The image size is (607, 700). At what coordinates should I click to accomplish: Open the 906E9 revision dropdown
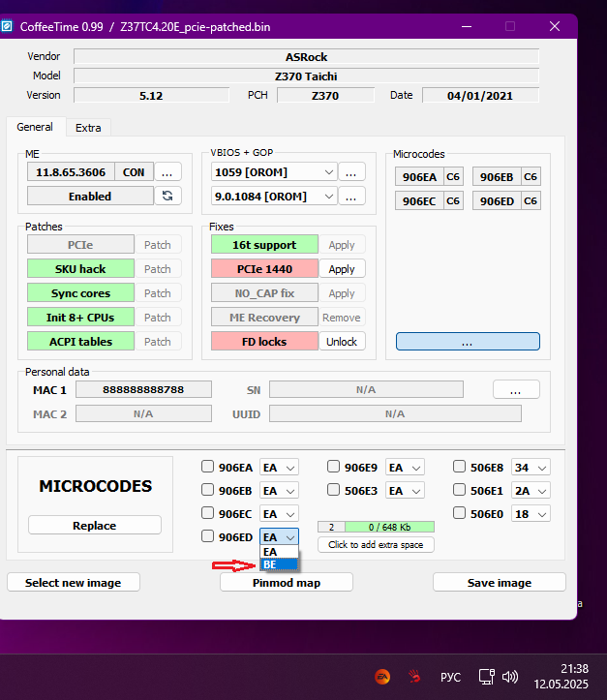405,468
